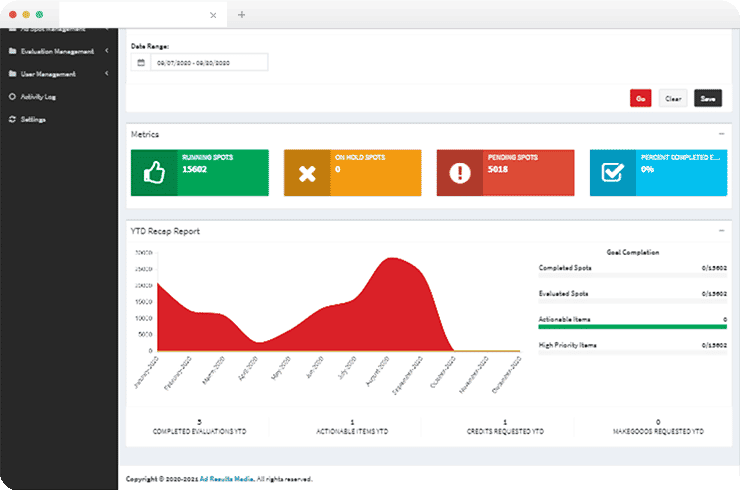Click the Evaluation Management folder icon
Viewport: 740px width, 490px height.
coord(12,51)
